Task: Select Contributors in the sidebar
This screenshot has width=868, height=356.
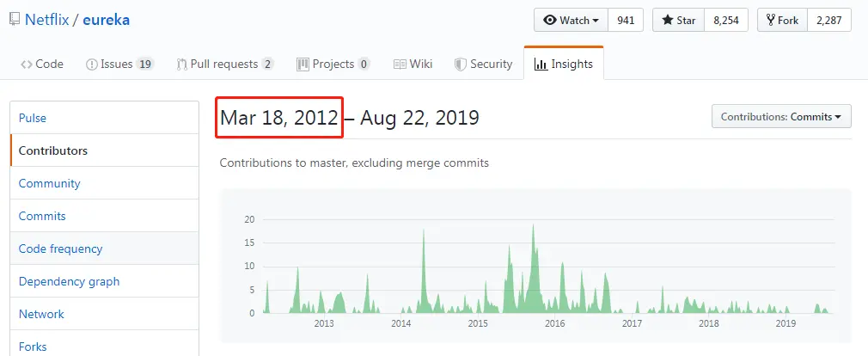Action: point(105,150)
